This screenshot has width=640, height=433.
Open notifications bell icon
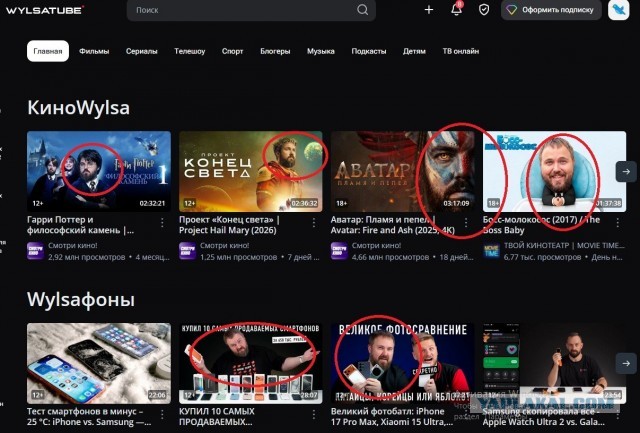(x=456, y=9)
